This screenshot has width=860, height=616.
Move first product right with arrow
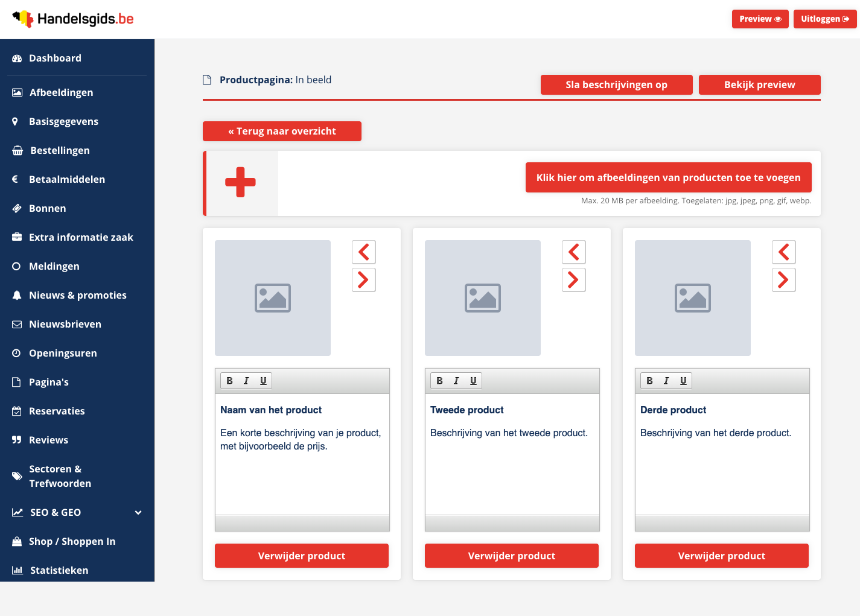click(x=364, y=280)
